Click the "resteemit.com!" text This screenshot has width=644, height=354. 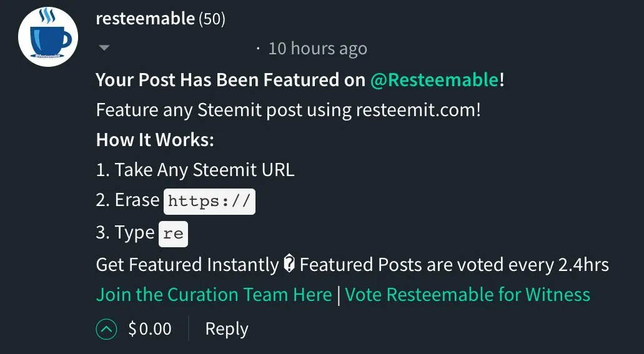(x=418, y=110)
